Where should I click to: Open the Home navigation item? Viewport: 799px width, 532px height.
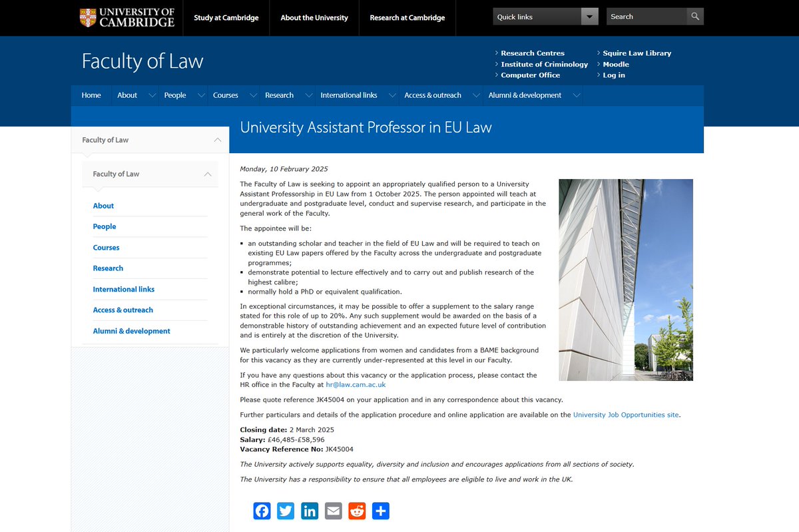click(x=91, y=95)
